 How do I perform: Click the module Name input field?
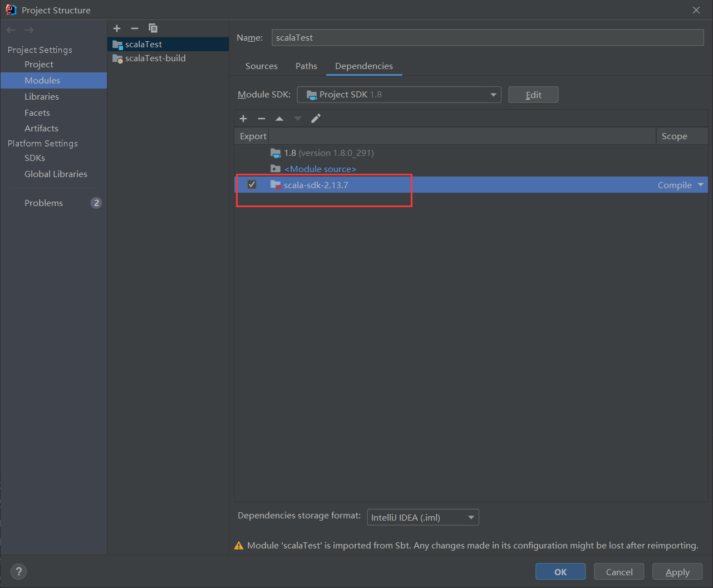pyautogui.click(x=488, y=37)
